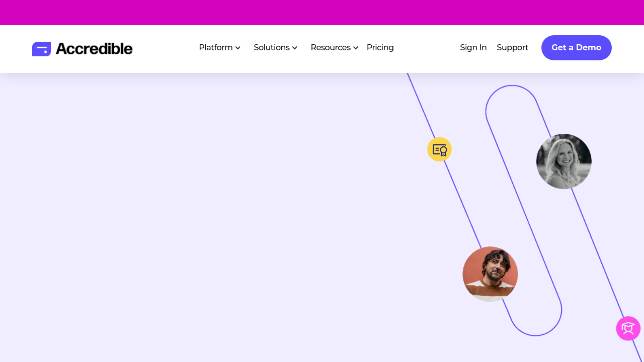The width and height of the screenshot is (644, 362).
Task: Open the Solutions menu
Action: [271, 48]
